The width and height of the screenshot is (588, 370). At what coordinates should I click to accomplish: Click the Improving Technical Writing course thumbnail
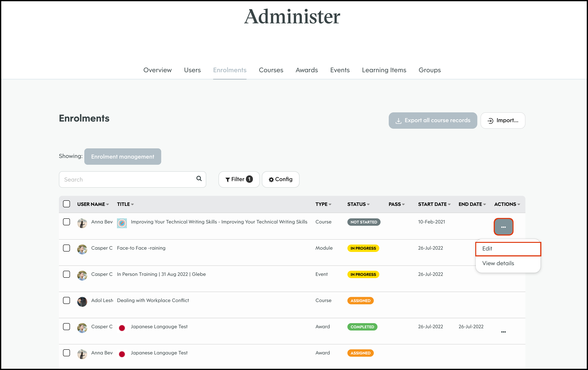coord(122,223)
